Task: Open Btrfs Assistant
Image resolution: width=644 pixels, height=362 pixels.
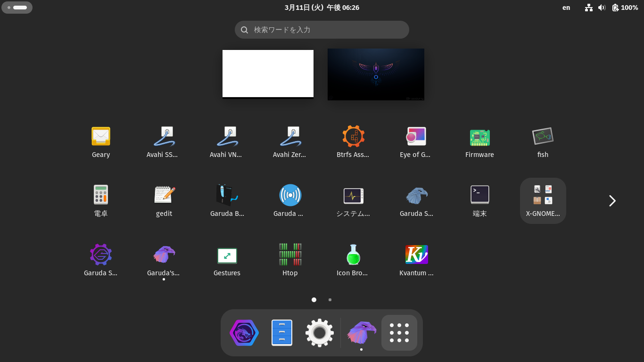Action: pos(353,142)
